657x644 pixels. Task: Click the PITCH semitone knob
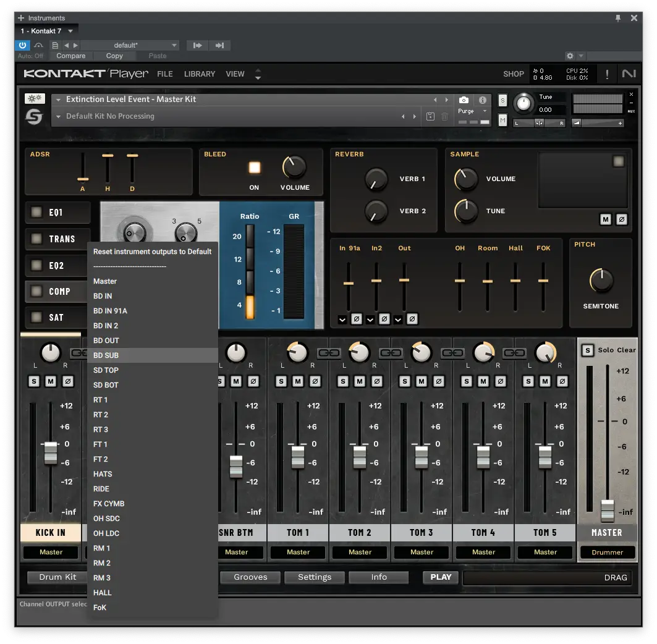[x=601, y=281]
